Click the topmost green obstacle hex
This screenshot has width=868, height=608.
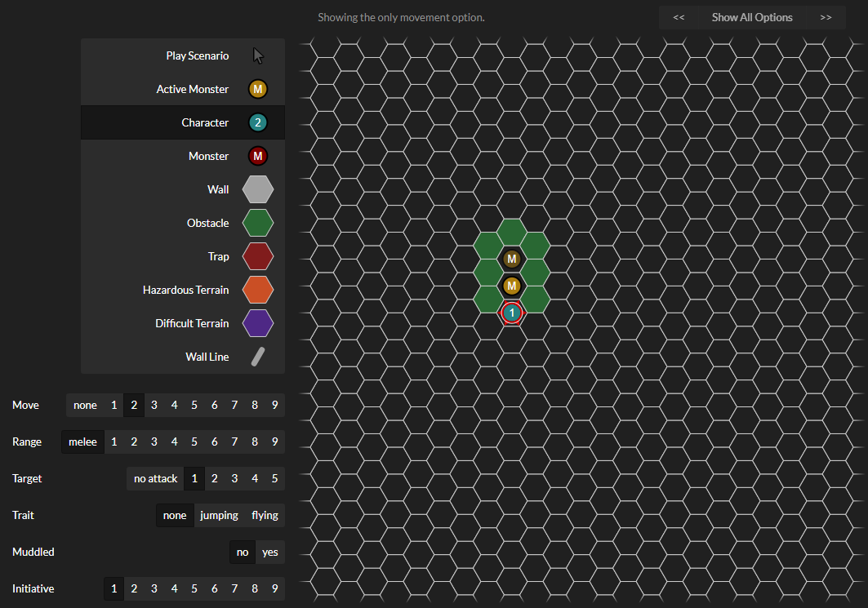(x=512, y=232)
